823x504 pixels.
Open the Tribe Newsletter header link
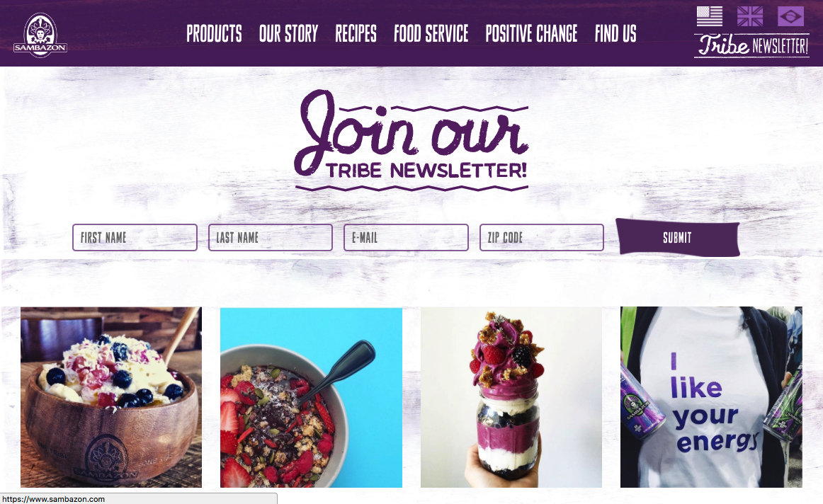point(751,45)
